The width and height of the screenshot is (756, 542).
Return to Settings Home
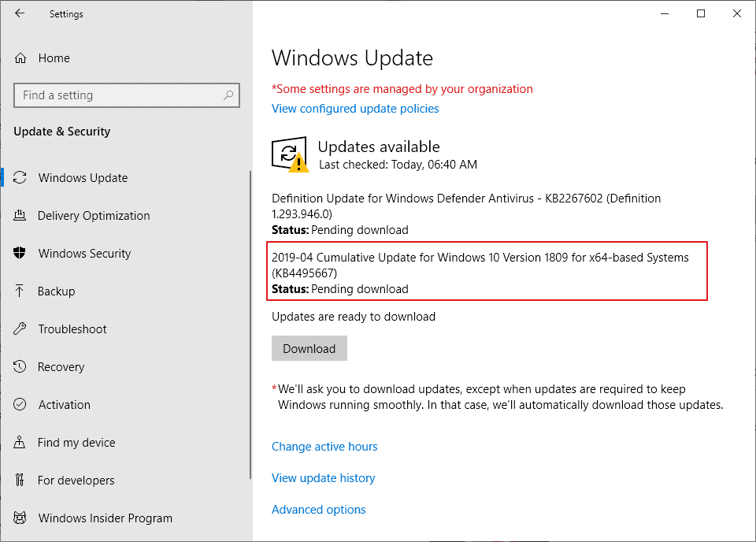tap(53, 58)
